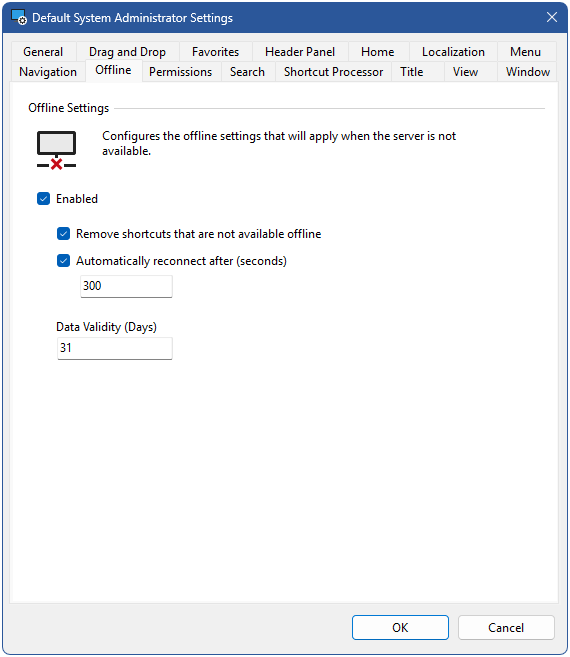Image resolution: width=570 pixels, height=657 pixels.
Task: Click the reconnect seconds field showing 300
Action: (x=126, y=286)
